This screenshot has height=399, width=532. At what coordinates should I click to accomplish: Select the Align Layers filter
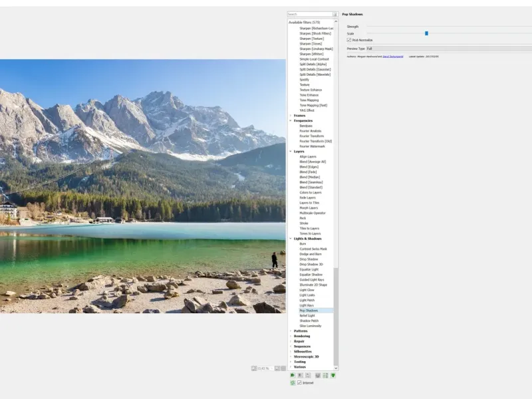tap(308, 156)
